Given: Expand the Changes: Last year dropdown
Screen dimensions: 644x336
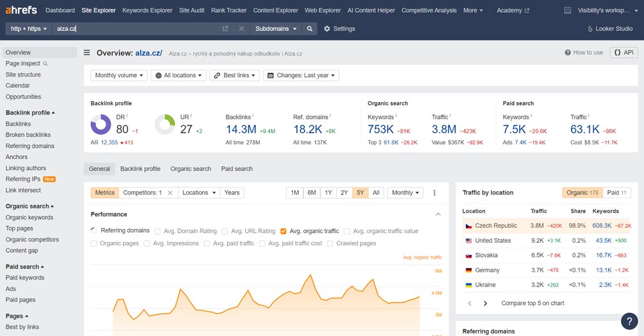Looking at the screenshot, I should (301, 75).
